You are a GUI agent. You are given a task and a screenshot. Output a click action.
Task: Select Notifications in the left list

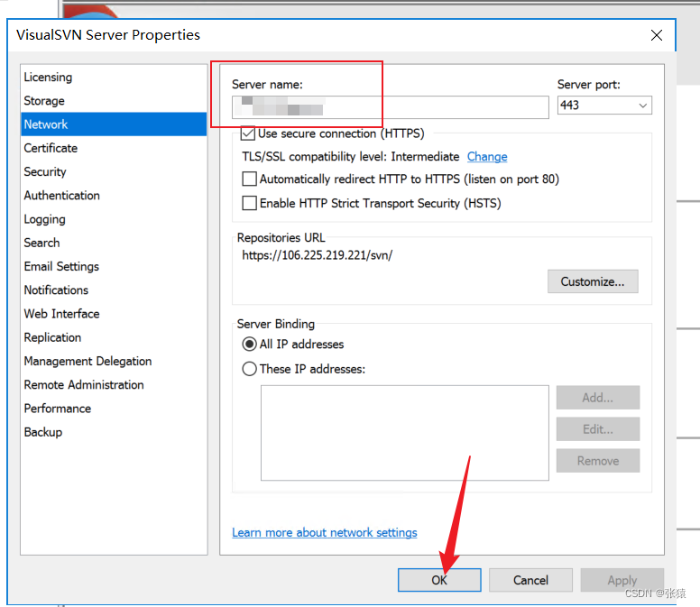[114, 290]
